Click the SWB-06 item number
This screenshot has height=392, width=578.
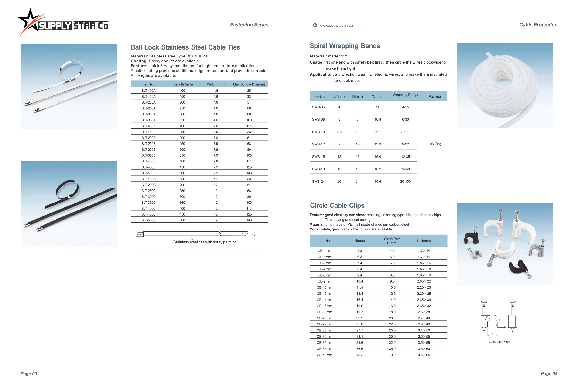318,107
